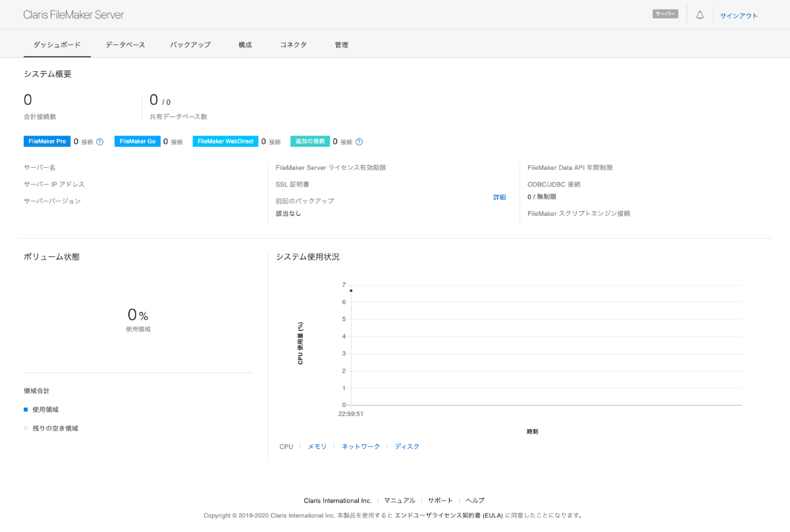Click the サーバー IP アドレス label
The image size is (790, 532).
[x=54, y=184]
